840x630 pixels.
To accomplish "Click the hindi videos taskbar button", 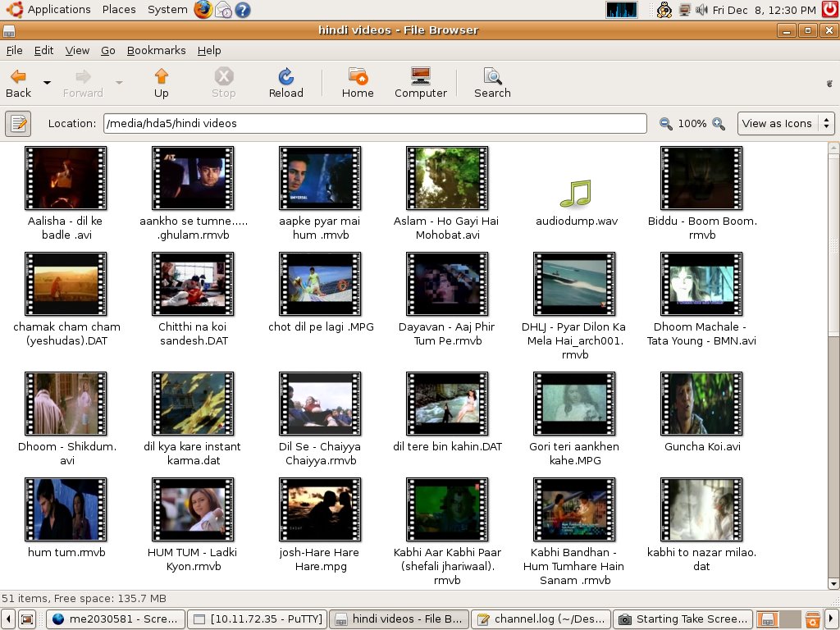I will (x=399, y=619).
